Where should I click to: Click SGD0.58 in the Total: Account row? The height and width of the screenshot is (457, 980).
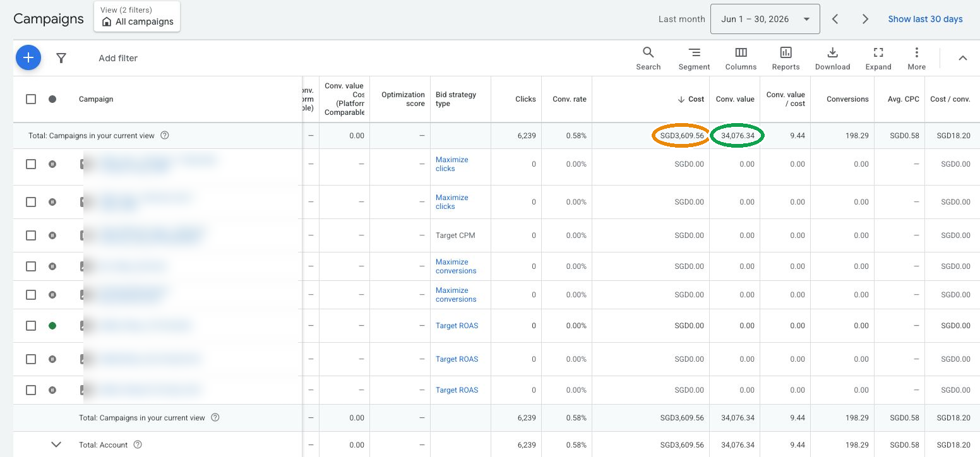tap(905, 445)
